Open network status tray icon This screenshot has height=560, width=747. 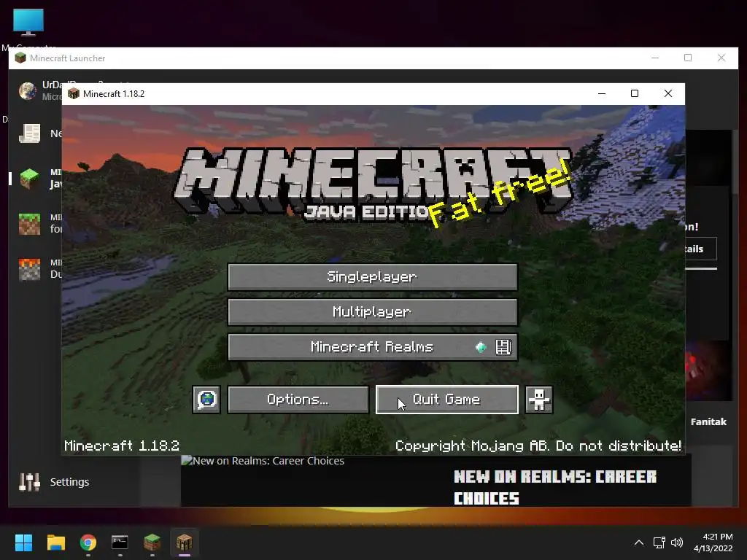[x=659, y=542]
